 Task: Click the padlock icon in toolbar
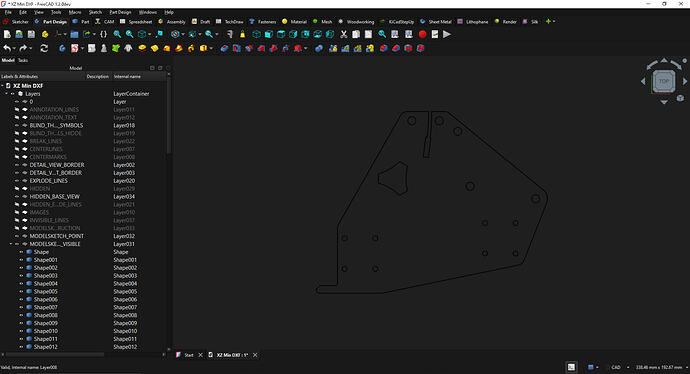tap(242, 34)
